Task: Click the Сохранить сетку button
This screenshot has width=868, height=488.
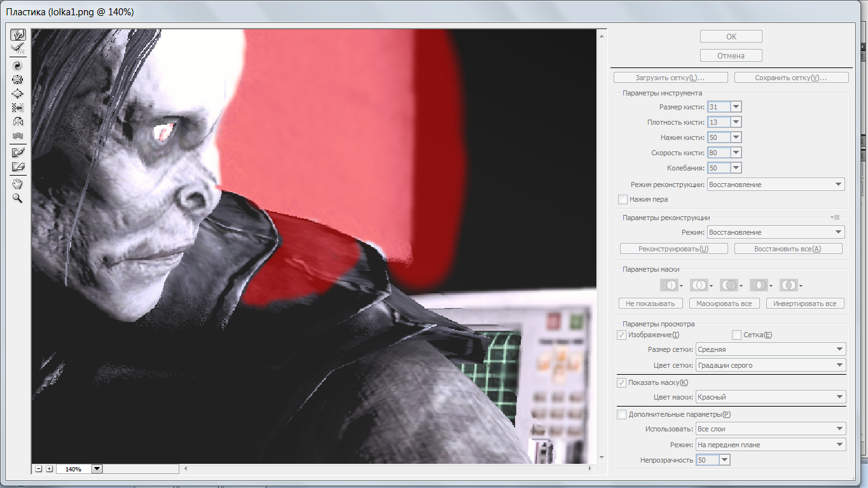Action: 791,78
